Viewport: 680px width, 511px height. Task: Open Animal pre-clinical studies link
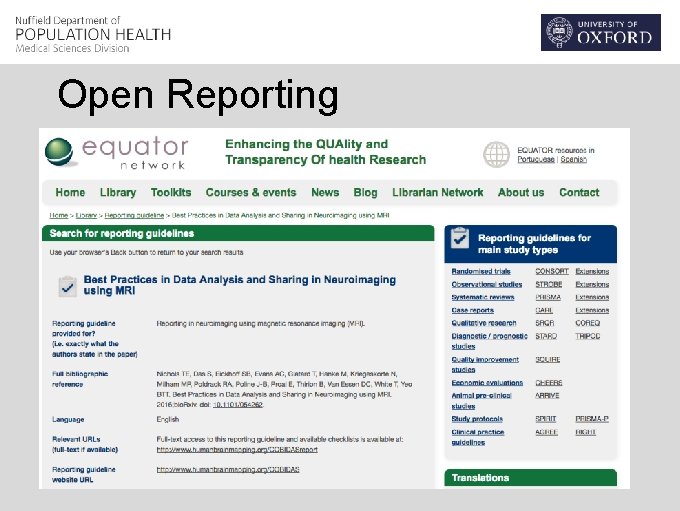(x=481, y=401)
